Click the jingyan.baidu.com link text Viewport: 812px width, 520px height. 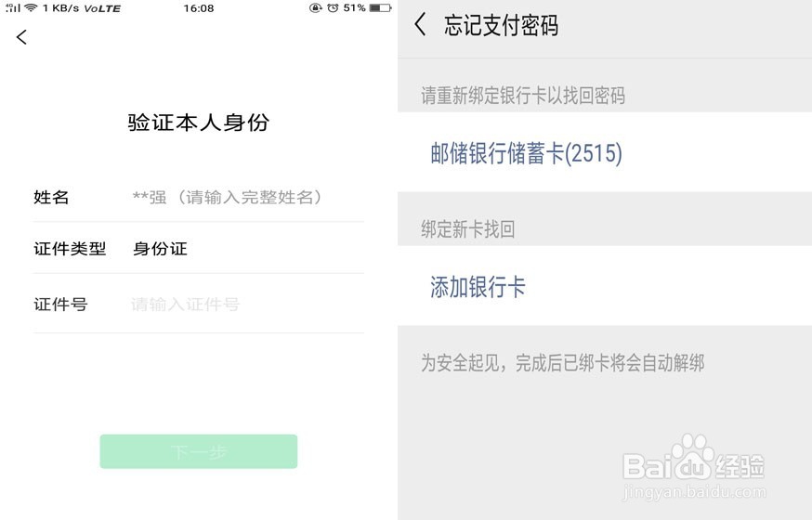696,493
